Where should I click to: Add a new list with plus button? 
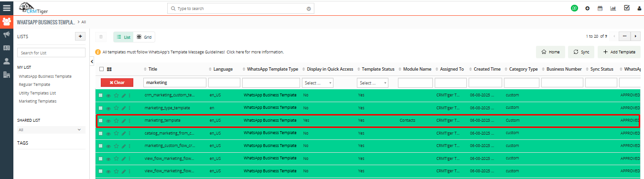pyautogui.click(x=80, y=36)
